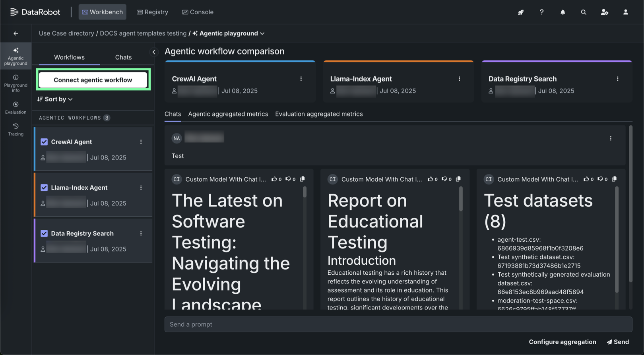Thumbs up the CrewAI Agent response

pos(274,179)
